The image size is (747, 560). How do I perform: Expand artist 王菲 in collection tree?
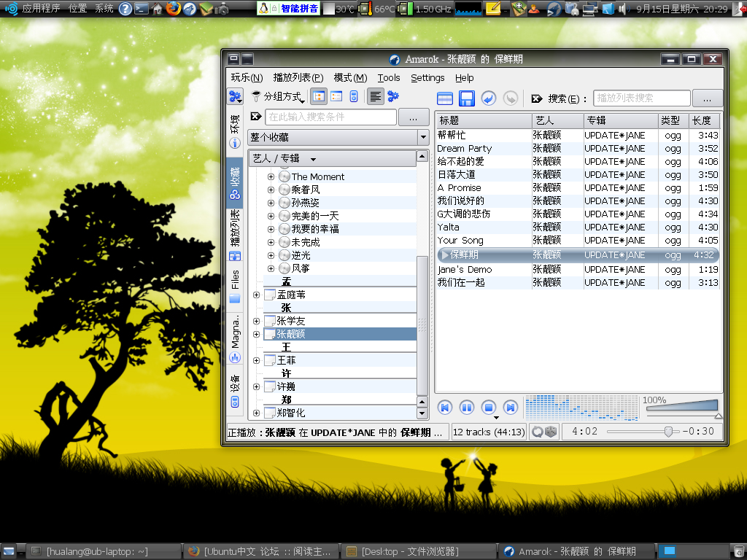[x=256, y=360]
